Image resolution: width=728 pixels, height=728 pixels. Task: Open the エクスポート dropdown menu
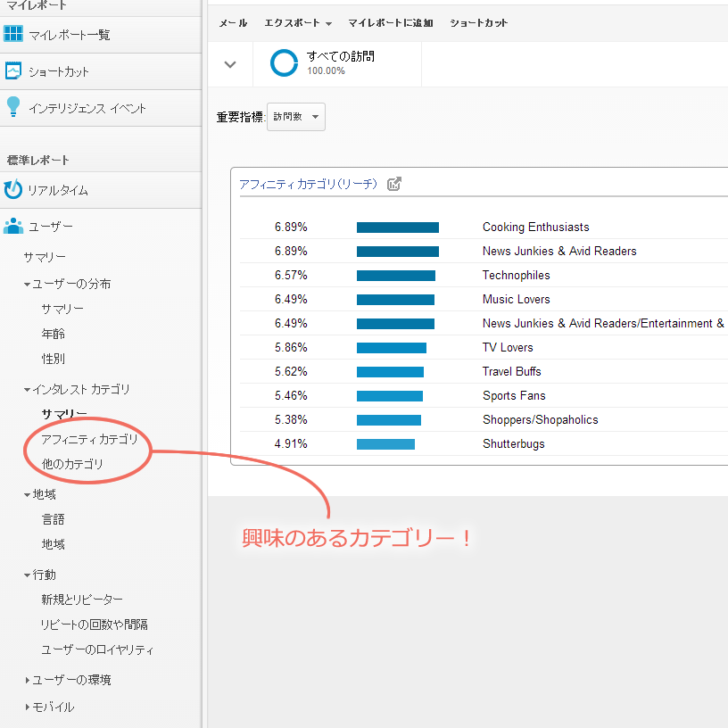coord(298,23)
